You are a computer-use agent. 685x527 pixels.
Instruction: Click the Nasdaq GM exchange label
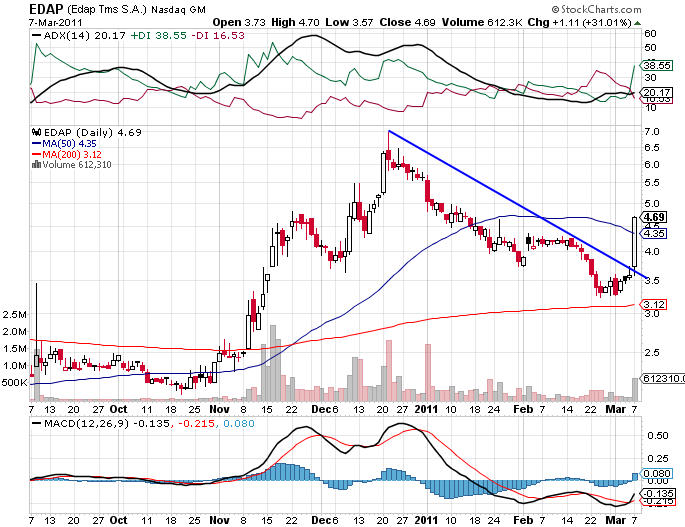[x=178, y=9]
